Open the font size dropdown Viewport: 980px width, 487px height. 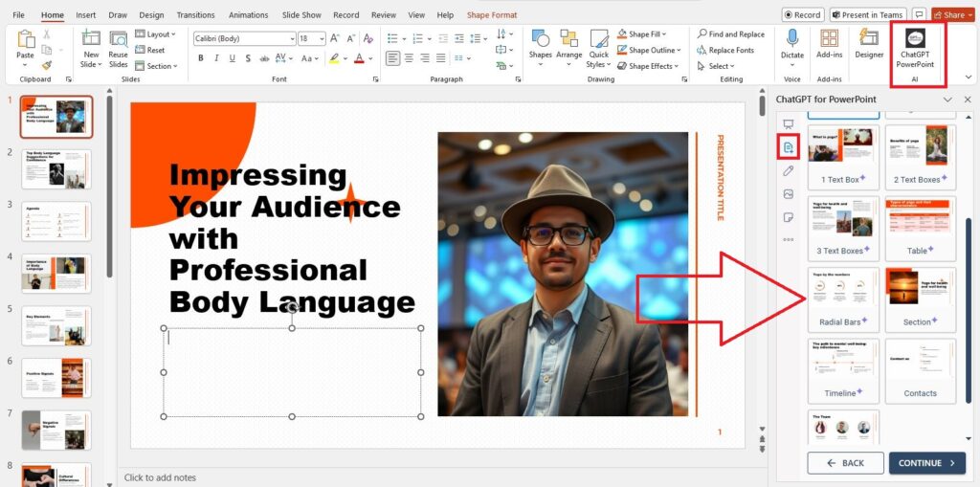322,39
